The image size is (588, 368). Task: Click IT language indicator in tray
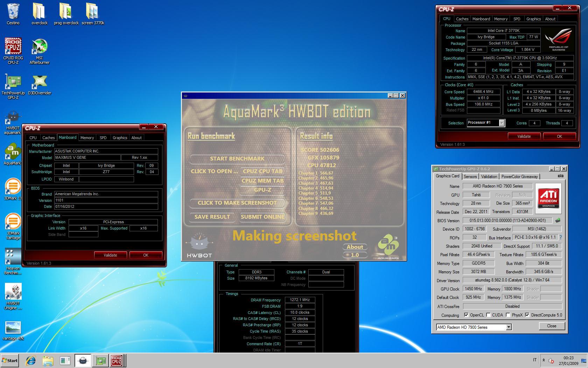(534, 360)
